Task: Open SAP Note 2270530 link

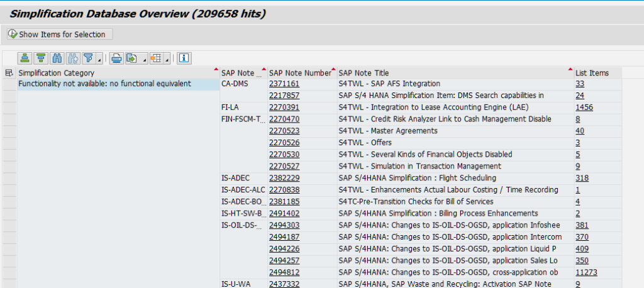Action: [x=284, y=155]
